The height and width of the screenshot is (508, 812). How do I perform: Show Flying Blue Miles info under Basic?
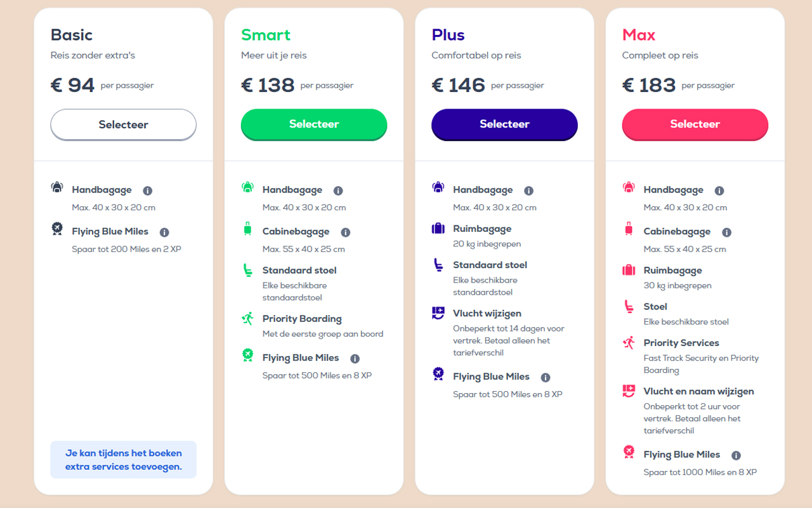pos(164,232)
